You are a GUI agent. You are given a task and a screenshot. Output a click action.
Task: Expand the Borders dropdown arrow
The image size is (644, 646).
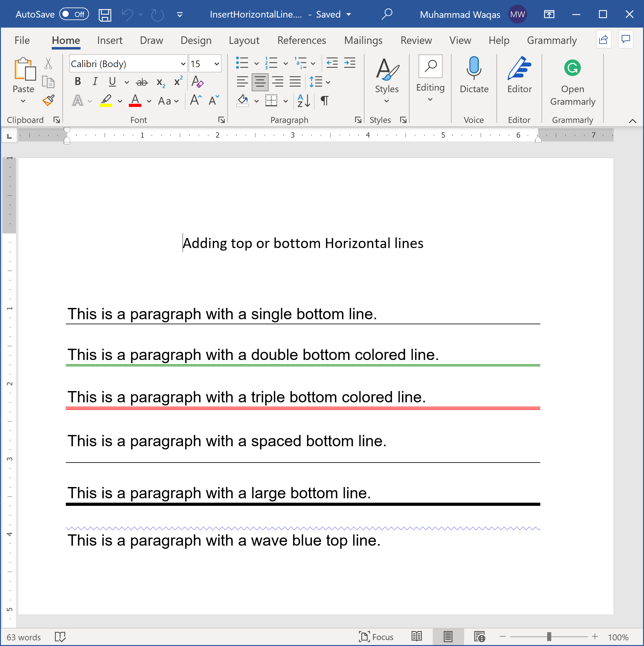coord(285,101)
